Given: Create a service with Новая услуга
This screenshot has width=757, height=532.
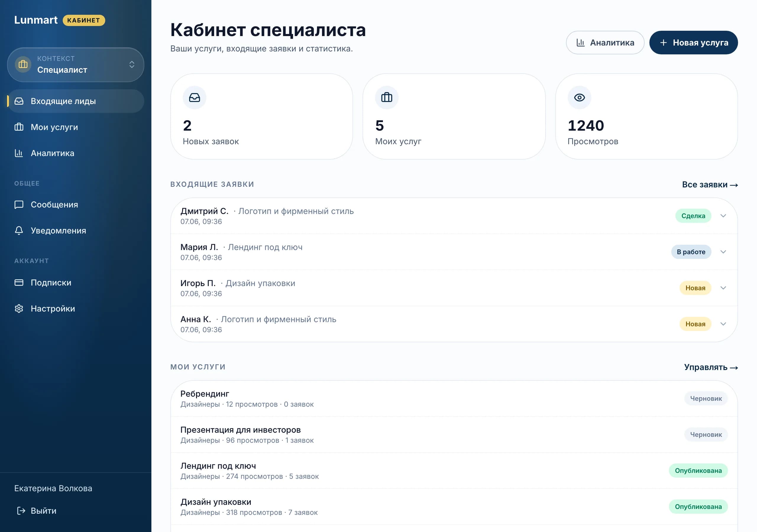Looking at the screenshot, I should (x=693, y=43).
